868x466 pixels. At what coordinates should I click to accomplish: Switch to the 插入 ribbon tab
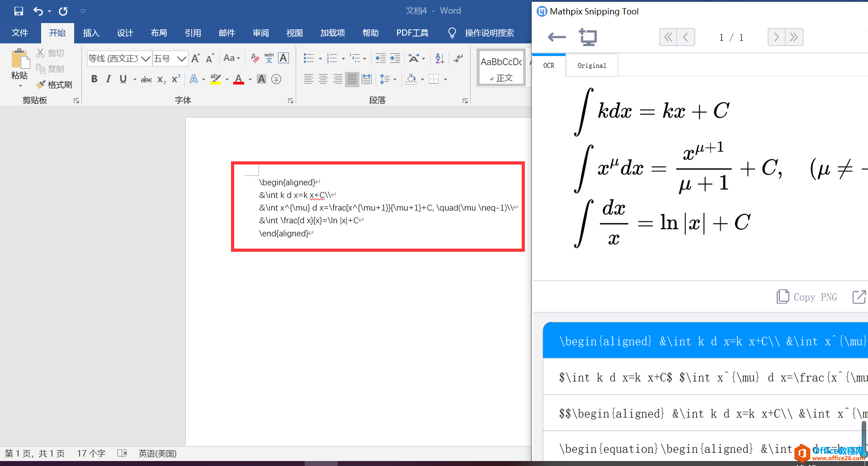click(x=91, y=33)
